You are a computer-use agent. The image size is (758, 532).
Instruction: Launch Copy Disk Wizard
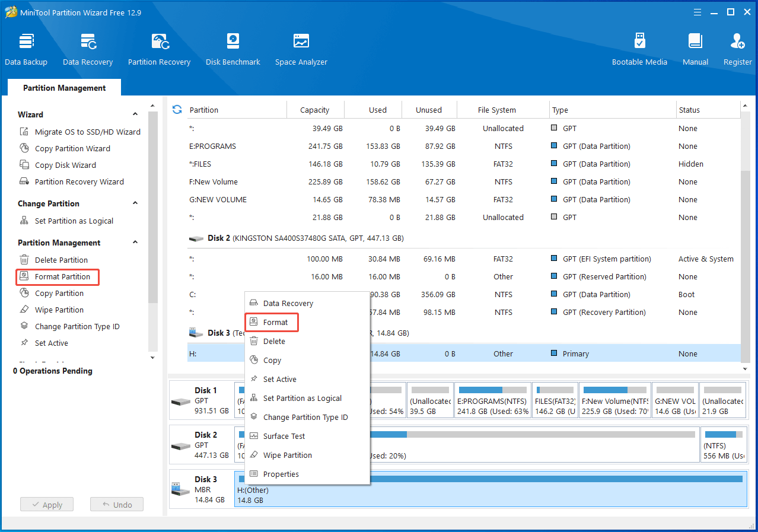tap(58, 165)
